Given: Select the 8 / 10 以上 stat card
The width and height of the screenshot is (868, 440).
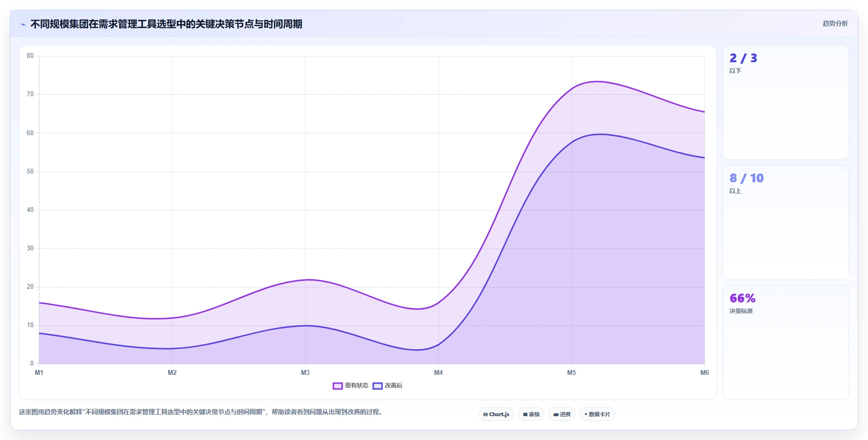Looking at the screenshot, I should pos(786,223).
